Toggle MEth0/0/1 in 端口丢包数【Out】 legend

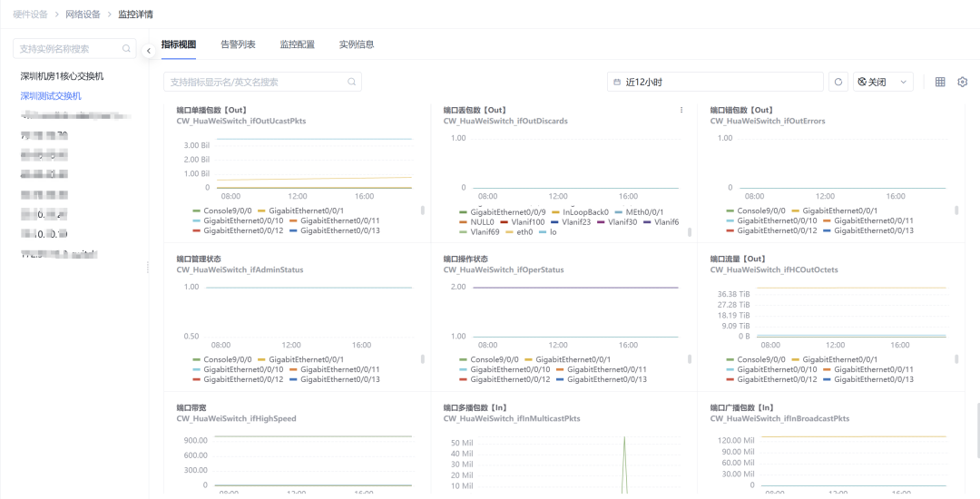pyautogui.click(x=640, y=212)
